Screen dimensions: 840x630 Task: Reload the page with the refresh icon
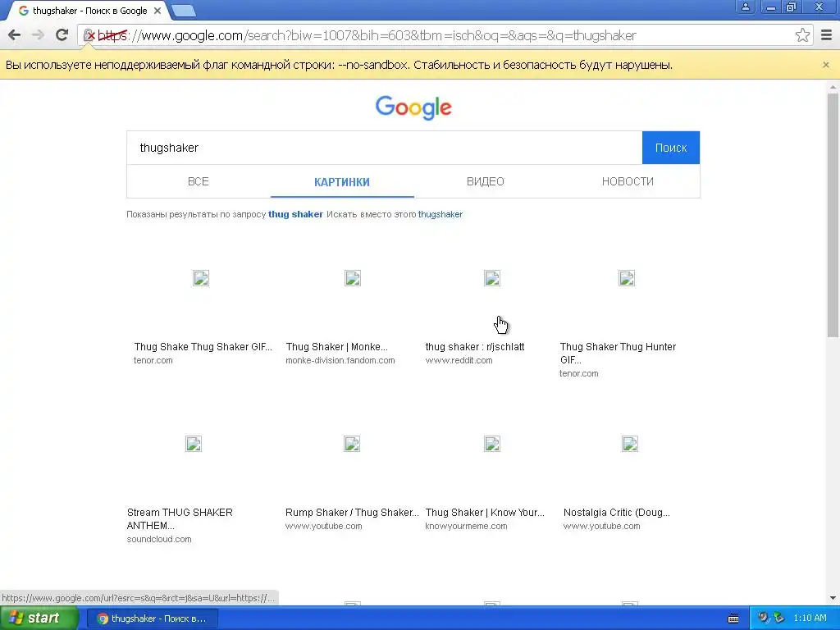click(62, 35)
